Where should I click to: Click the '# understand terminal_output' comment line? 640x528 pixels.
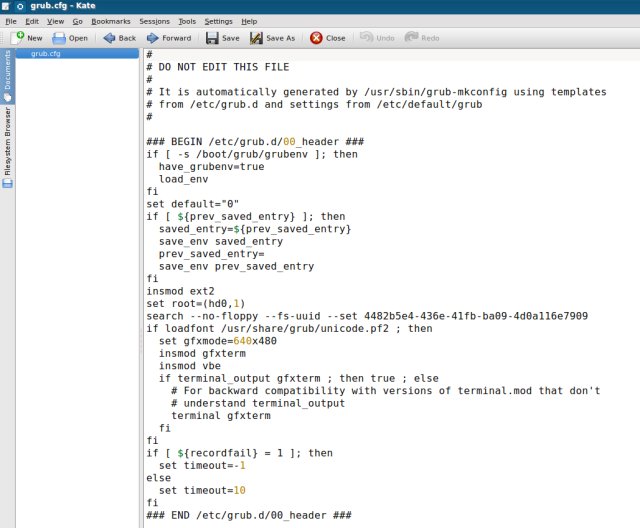258,403
